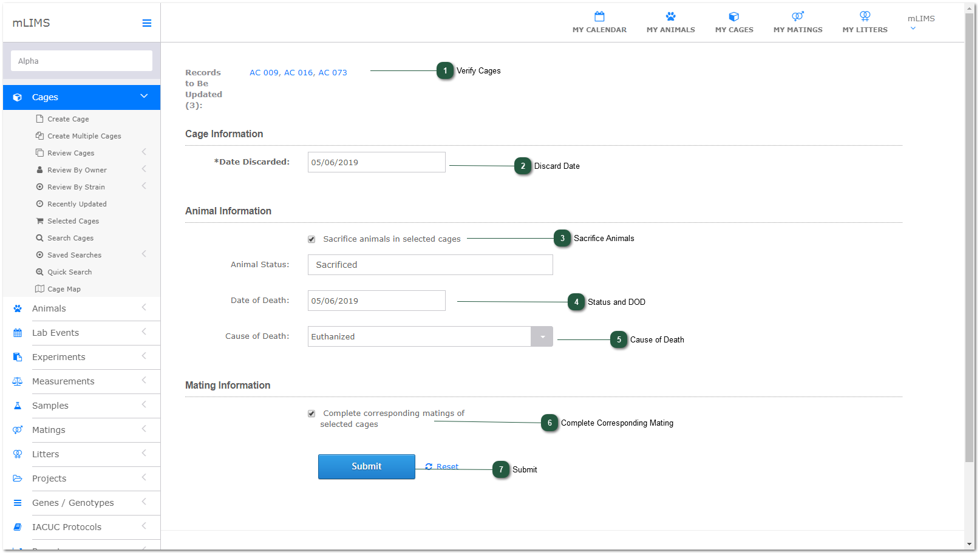Viewport: 980px width, 555px height.
Task: Click the Animals paw icon in sidebar
Action: click(x=18, y=308)
